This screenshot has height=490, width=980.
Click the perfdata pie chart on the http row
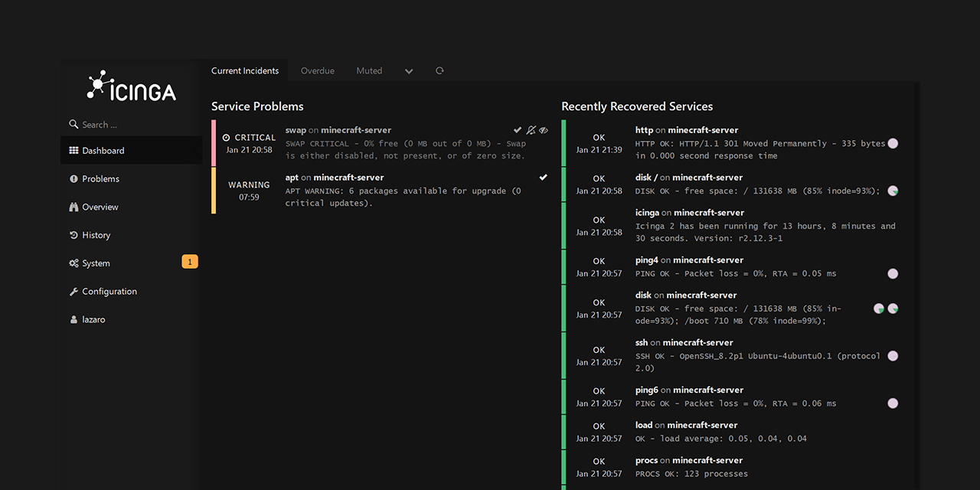click(x=893, y=143)
